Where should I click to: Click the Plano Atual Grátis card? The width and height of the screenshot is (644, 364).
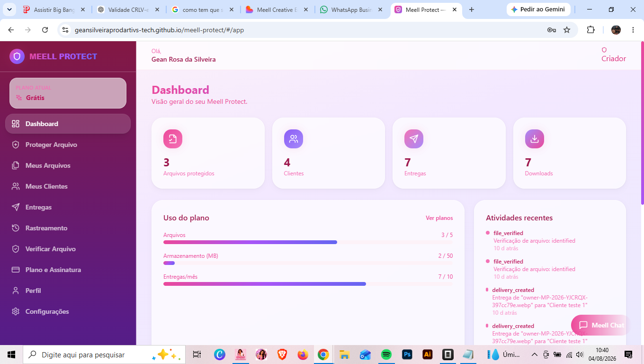point(68,93)
